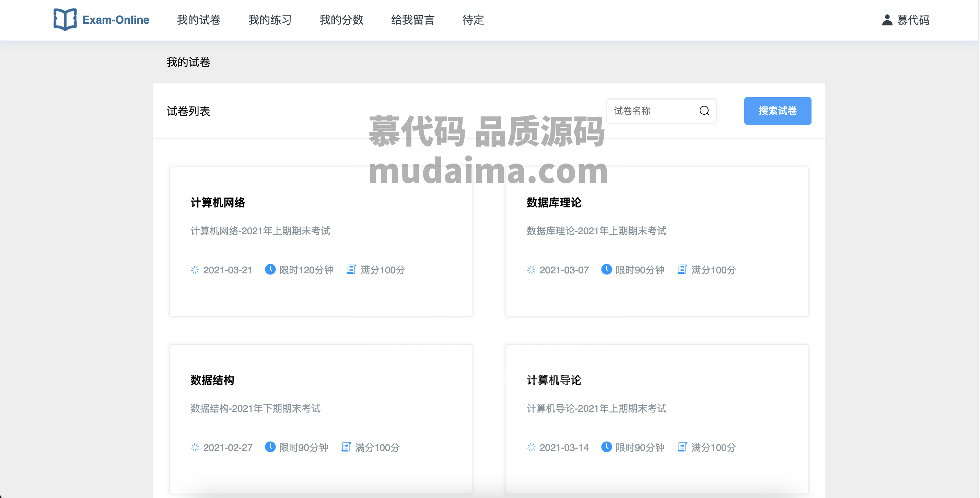Click the 试卷列表 section heading
Screen dimensions: 980x498
coord(188,111)
